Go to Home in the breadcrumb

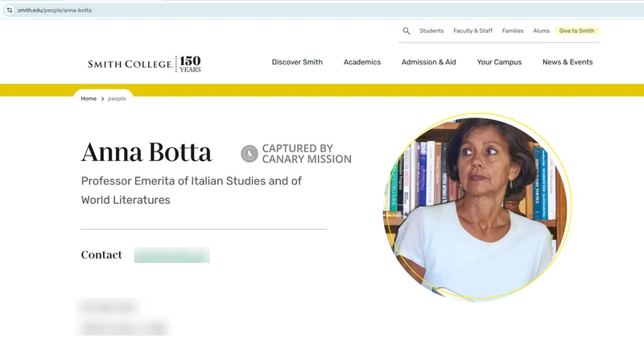pyautogui.click(x=89, y=98)
